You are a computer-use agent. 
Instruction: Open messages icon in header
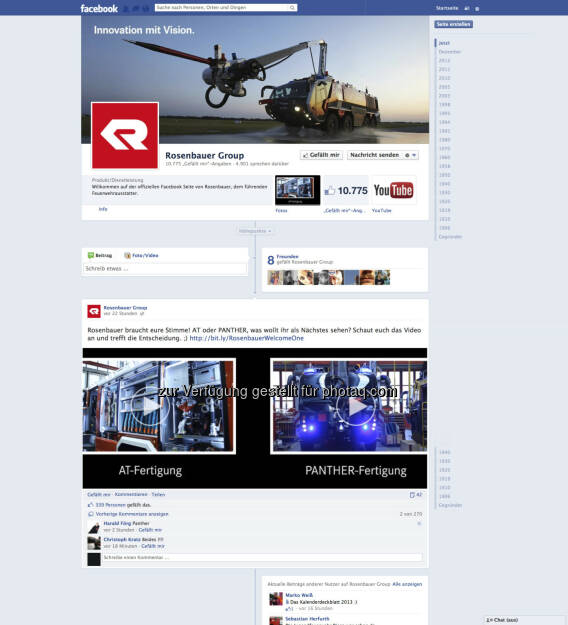coord(136,8)
